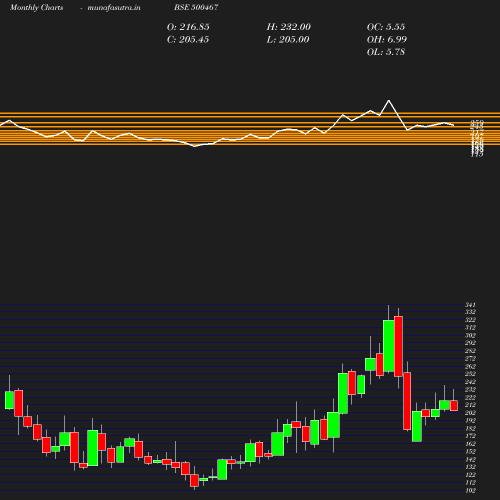
Task: Click the 162 price axis label
Action: coord(470,444)
